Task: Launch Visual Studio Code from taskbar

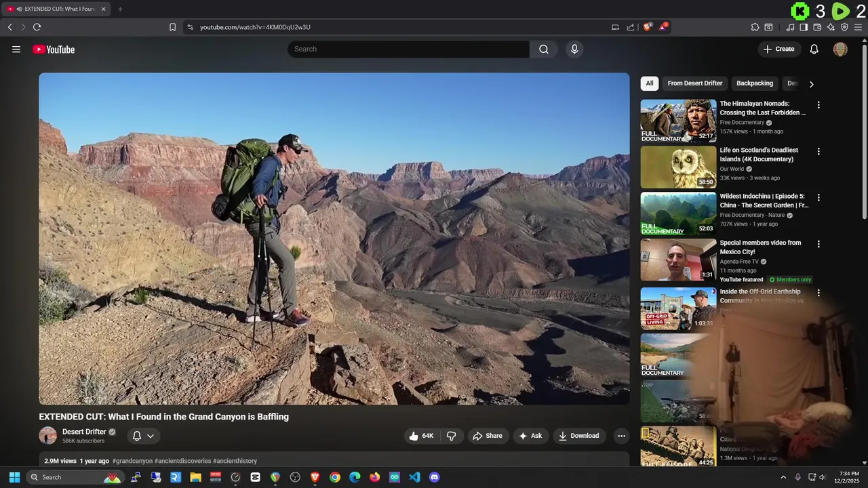Action: [414, 477]
